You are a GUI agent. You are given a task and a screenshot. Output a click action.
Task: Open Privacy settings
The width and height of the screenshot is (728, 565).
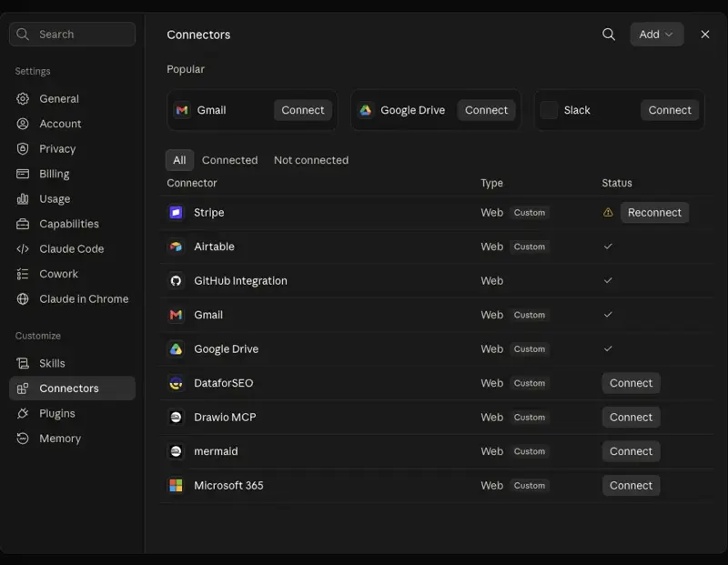(x=73, y=149)
